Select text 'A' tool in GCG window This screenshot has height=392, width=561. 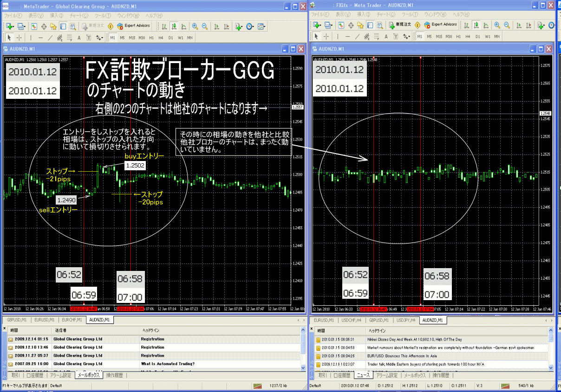[79, 38]
